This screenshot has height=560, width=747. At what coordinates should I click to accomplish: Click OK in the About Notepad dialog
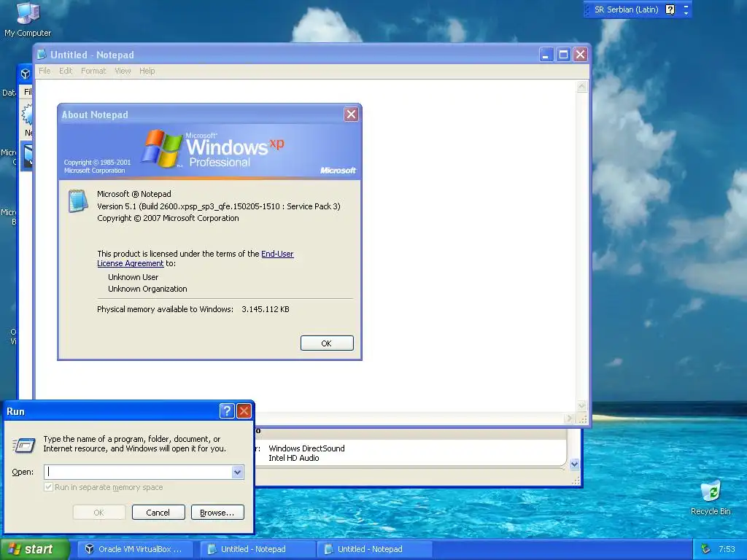pos(327,343)
